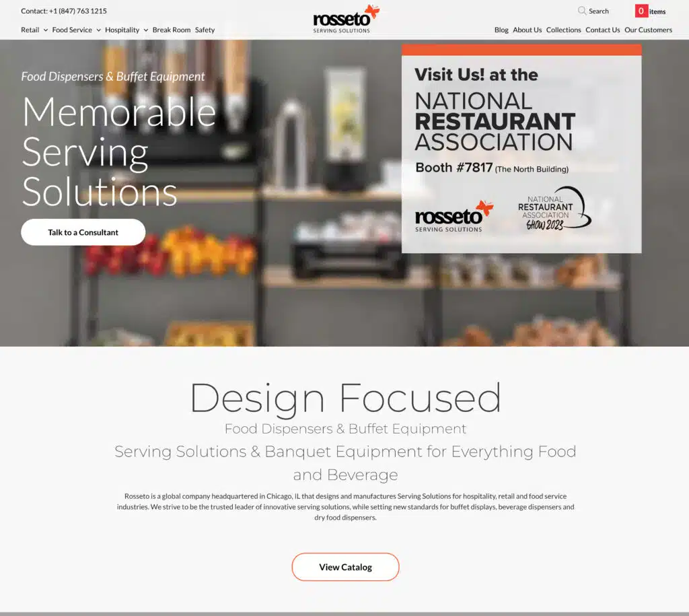689x616 pixels.
Task: Click the National Restaurant Association Show 2023 logo
Action: (x=554, y=209)
